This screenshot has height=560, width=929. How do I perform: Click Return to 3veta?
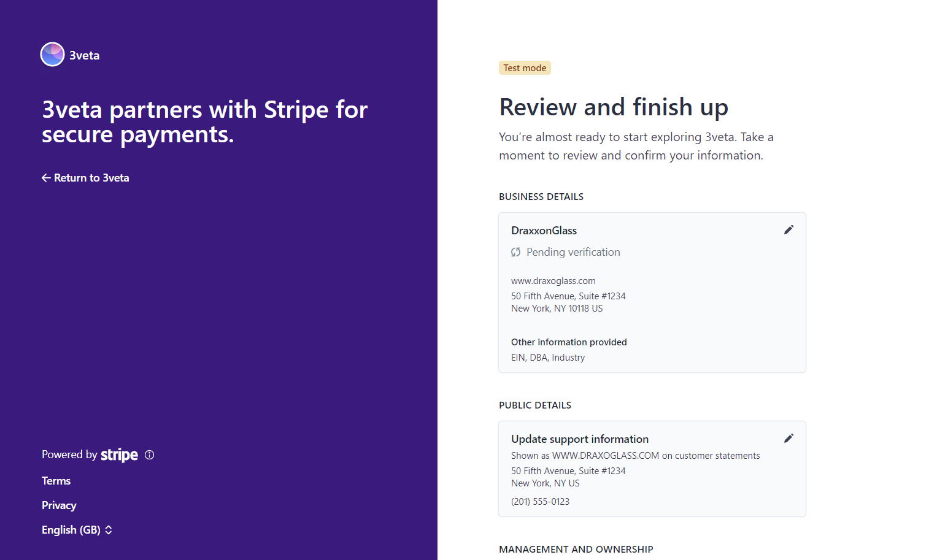point(91,177)
